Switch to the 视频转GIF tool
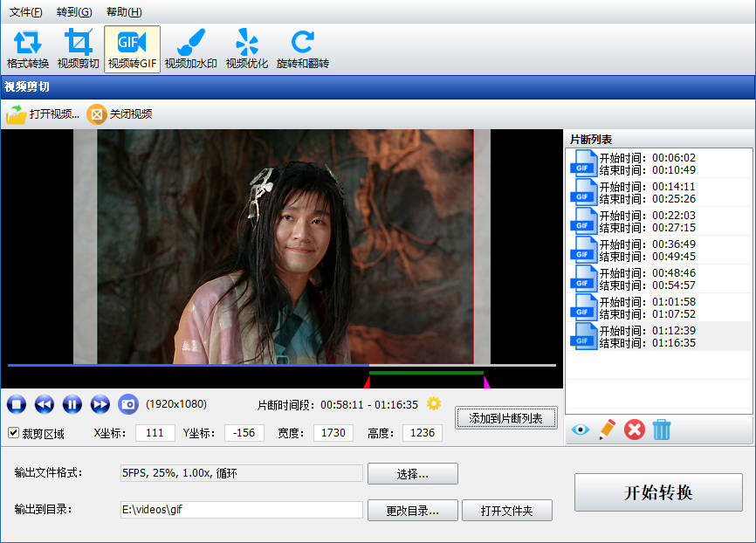 [x=132, y=49]
